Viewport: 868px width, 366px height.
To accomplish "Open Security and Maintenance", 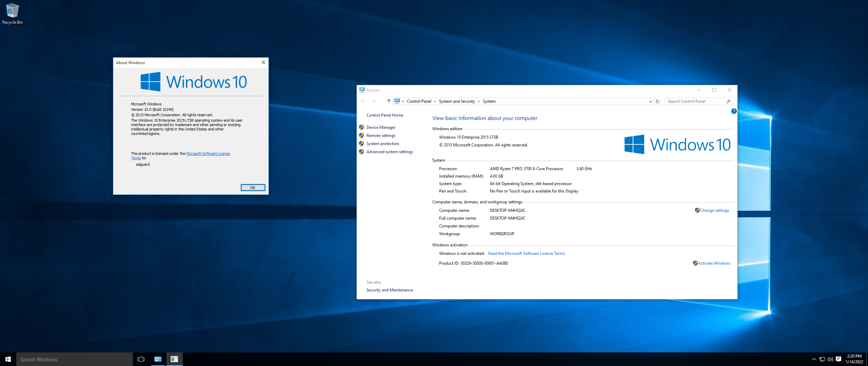I will point(390,290).
